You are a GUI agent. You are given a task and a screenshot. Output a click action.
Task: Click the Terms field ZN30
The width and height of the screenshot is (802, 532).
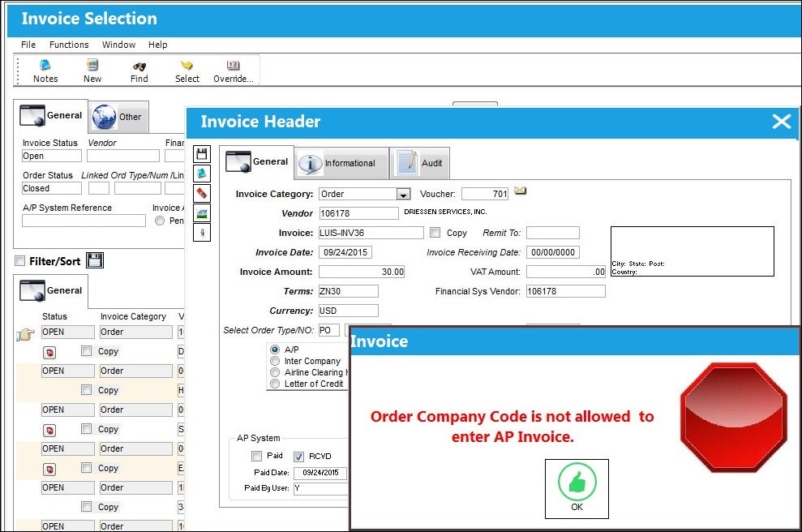tap(349, 291)
